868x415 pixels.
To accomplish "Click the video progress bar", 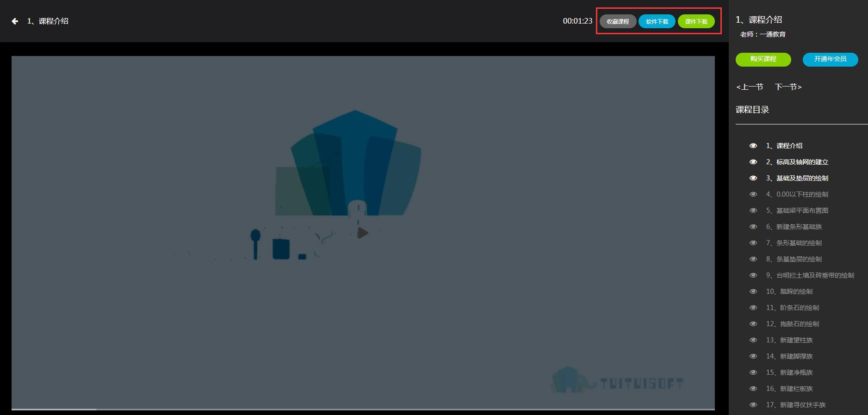I will pos(363,409).
